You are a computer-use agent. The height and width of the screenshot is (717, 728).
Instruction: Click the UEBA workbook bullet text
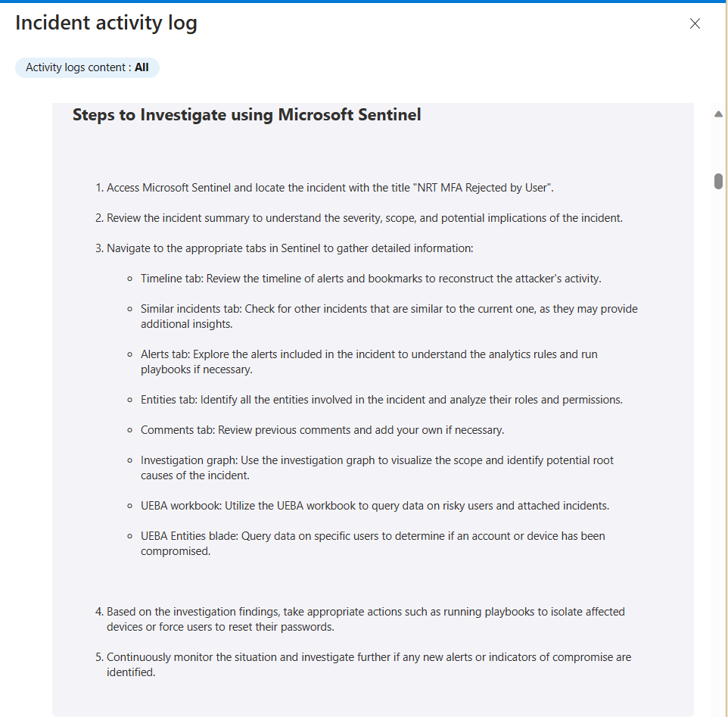[x=375, y=506]
